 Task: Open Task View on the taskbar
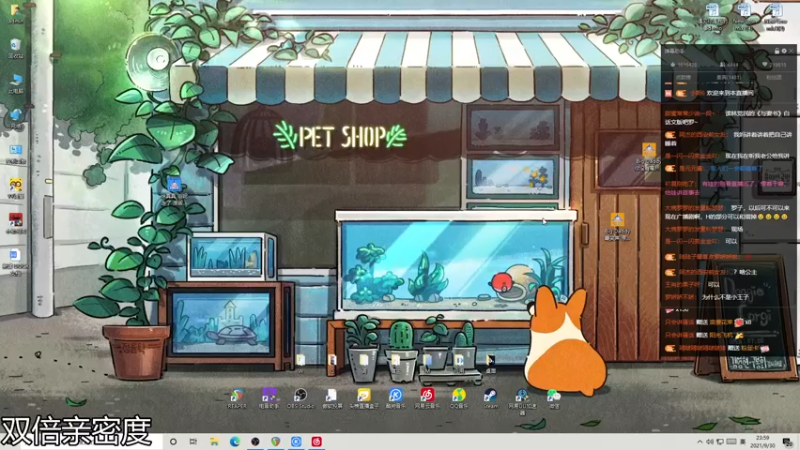coord(193,441)
